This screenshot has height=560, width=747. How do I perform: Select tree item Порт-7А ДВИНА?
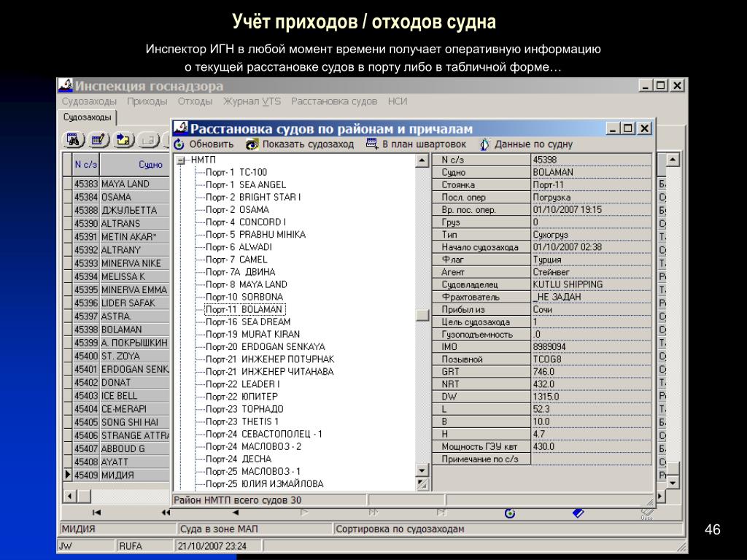(241, 272)
